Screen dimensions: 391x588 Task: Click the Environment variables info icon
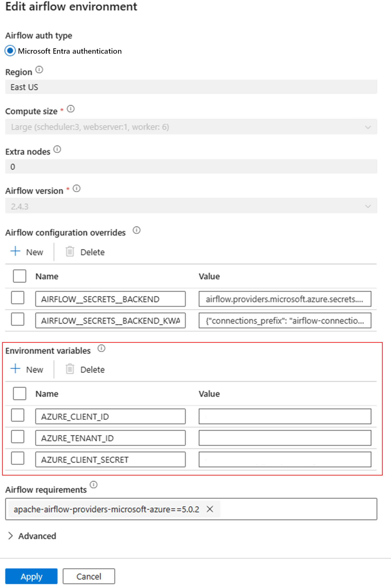[x=102, y=349]
